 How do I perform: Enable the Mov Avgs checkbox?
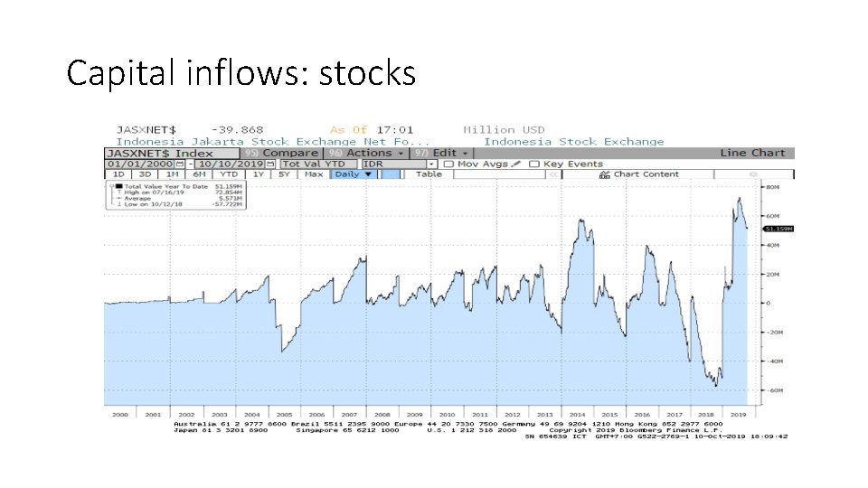tap(448, 164)
